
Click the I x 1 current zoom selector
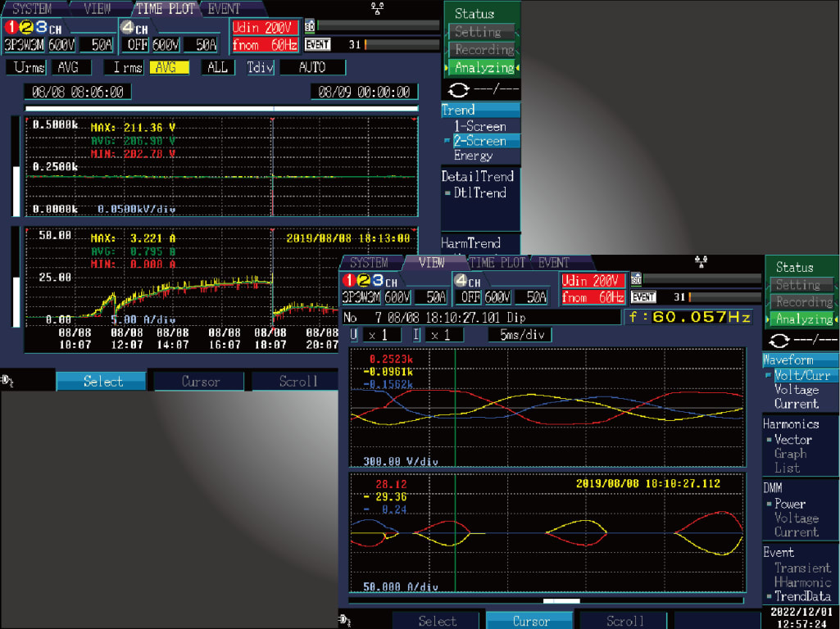pyautogui.click(x=443, y=335)
